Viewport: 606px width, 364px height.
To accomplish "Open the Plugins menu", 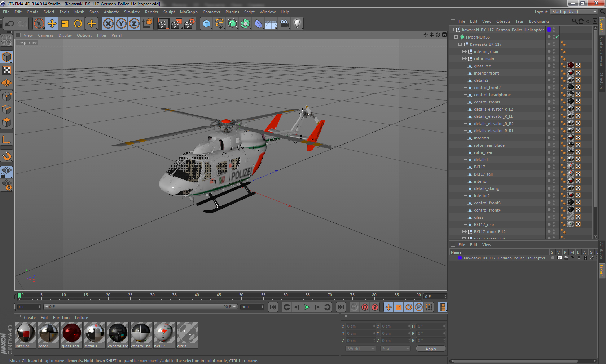I will tap(232, 12).
